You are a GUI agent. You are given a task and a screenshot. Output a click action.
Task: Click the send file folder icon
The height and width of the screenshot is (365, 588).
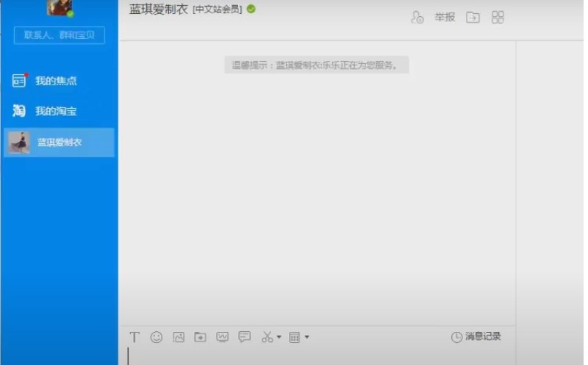click(x=200, y=337)
